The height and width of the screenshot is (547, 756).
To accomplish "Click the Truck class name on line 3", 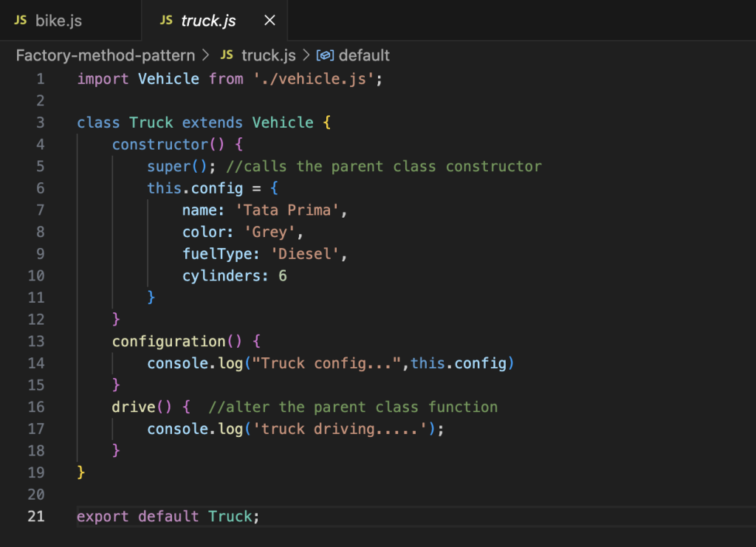I will coord(151,123).
